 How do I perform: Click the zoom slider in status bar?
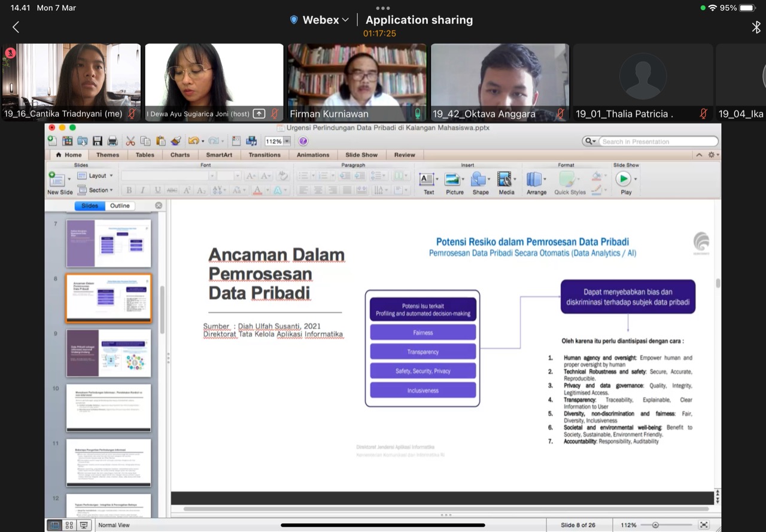tap(667, 525)
